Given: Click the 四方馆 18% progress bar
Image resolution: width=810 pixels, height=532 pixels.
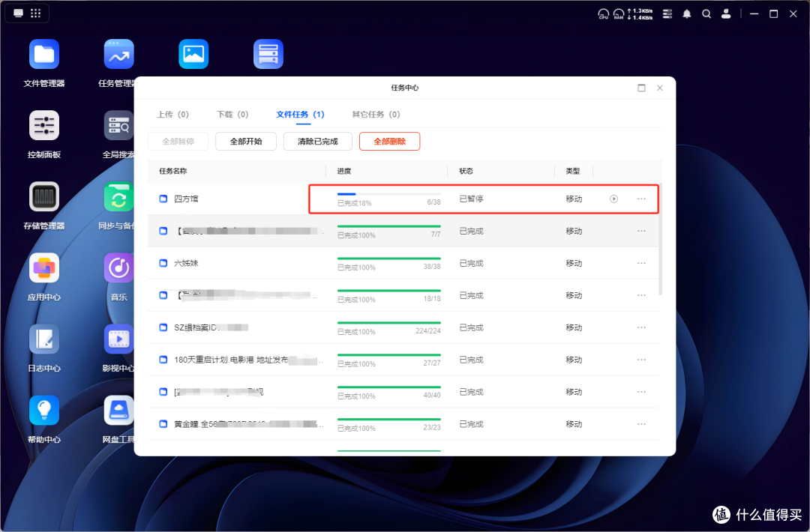Looking at the screenshot, I should pos(389,194).
